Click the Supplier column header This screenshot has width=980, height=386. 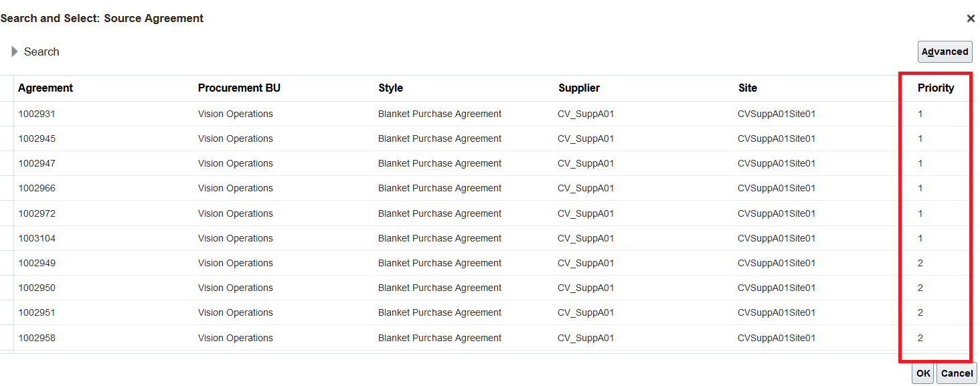[579, 88]
